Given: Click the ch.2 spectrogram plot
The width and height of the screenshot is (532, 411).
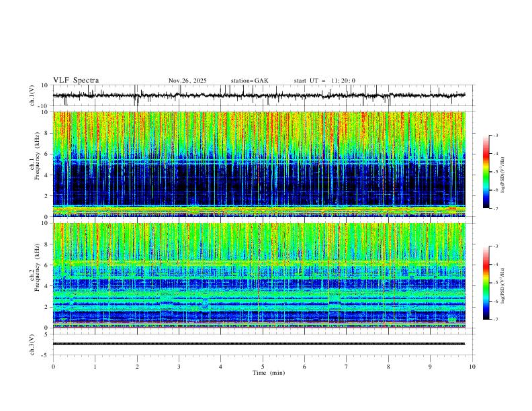Looking at the screenshot, I should 259,275.
